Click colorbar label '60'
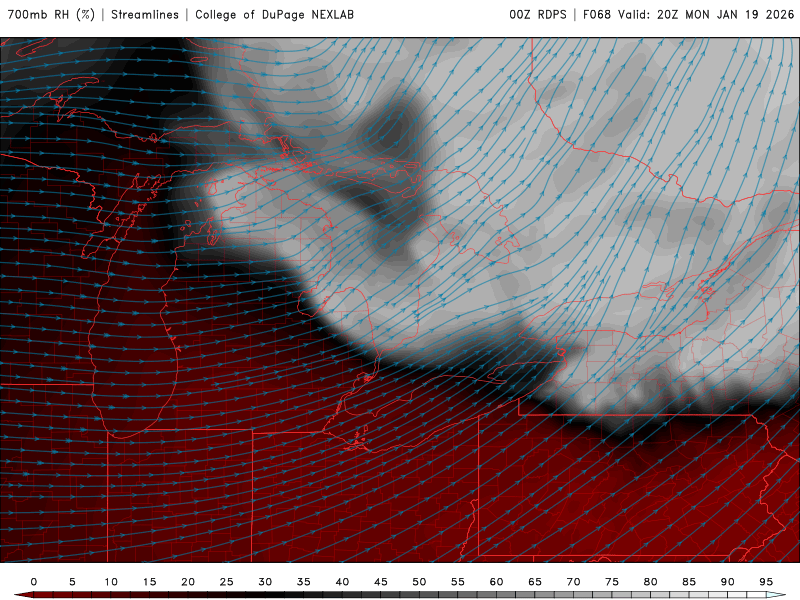The image size is (800, 600). (496, 582)
